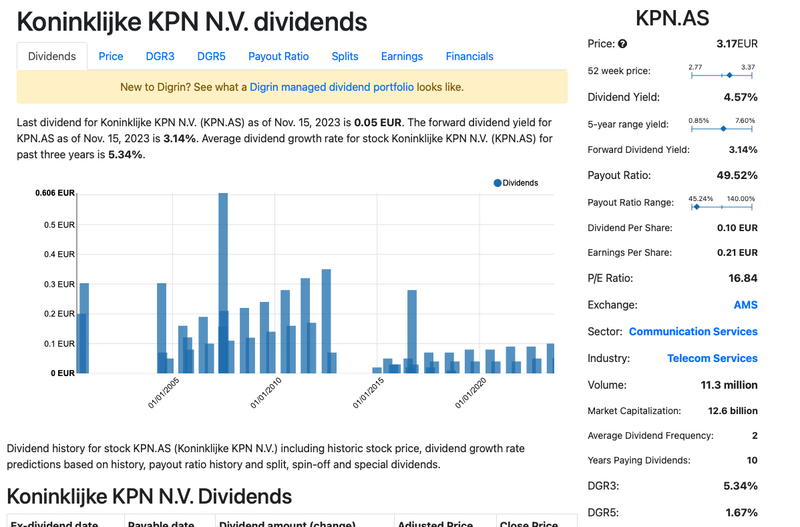This screenshot has height=527, width=800.
Task: Click the Koninklijke KPN N.V. dividends heading
Action: tap(192, 22)
